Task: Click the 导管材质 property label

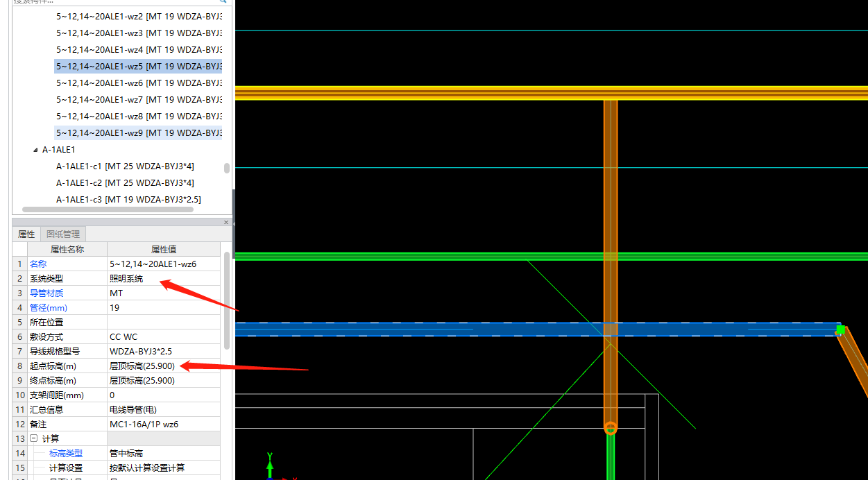Action: (46, 293)
